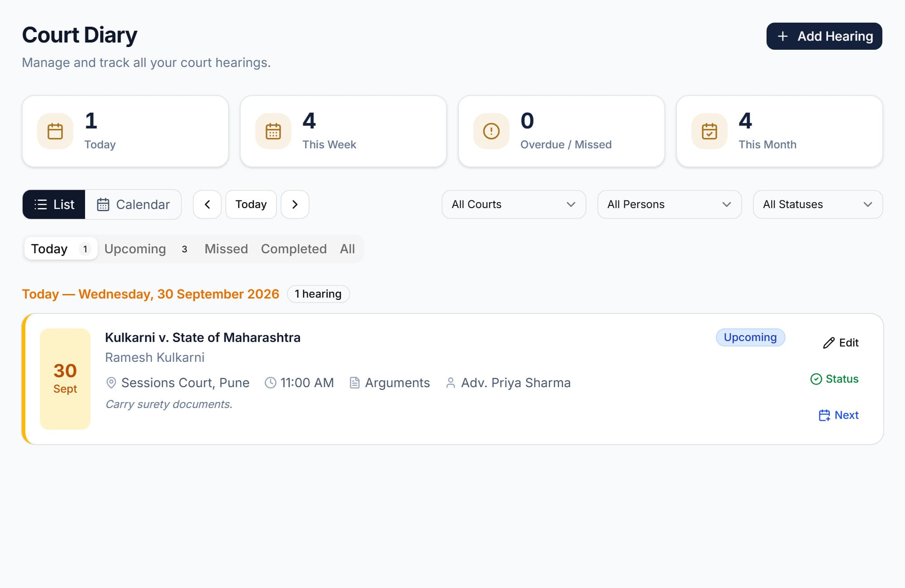
Task: Click the Overdue / Missed alert icon
Action: coord(491,131)
